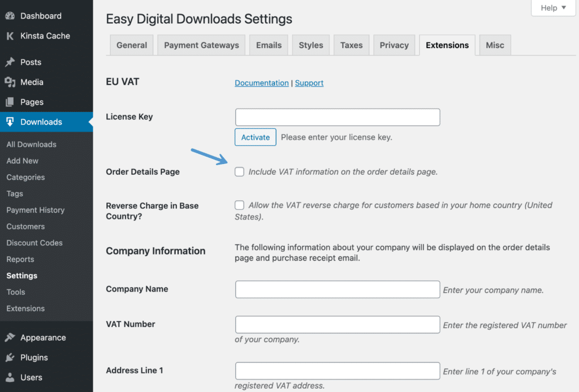This screenshot has width=579, height=392.
Task: Click the License Key input field
Action: [x=338, y=117]
